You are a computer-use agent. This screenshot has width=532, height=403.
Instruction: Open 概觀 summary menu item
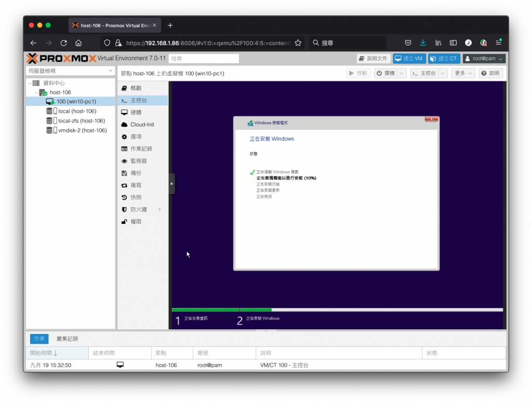143,88
